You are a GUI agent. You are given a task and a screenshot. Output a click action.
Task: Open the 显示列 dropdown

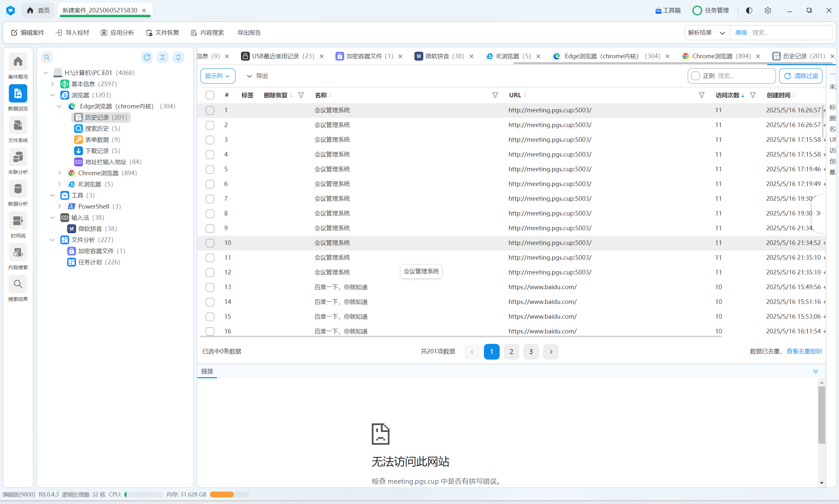(218, 76)
